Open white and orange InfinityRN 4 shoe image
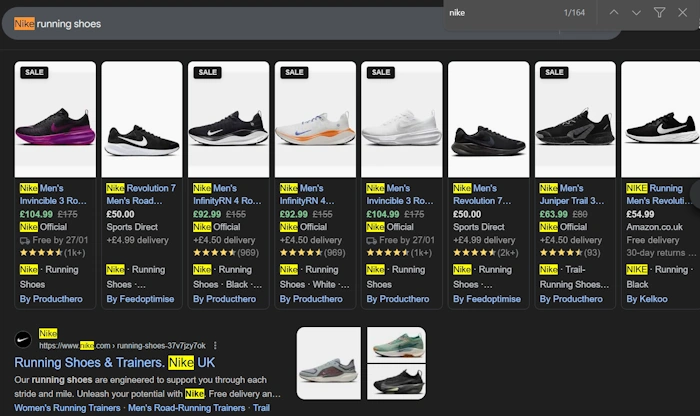The width and height of the screenshot is (700, 416). click(x=315, y=119)
